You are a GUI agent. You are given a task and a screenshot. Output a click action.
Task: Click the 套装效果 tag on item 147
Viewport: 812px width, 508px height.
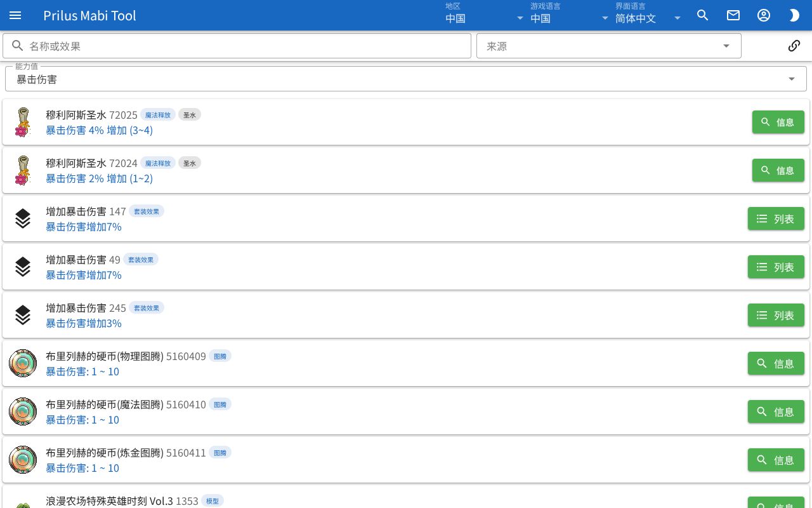tap(147, 211)
